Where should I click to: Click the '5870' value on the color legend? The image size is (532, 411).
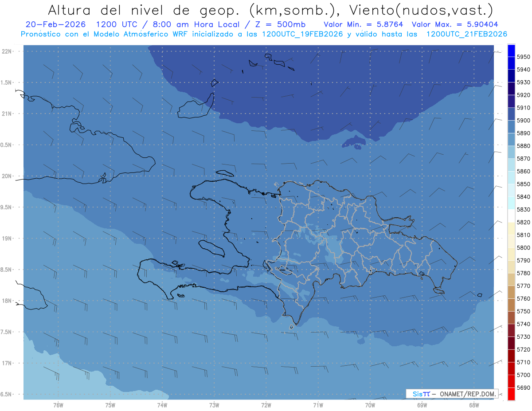(523, 159)
